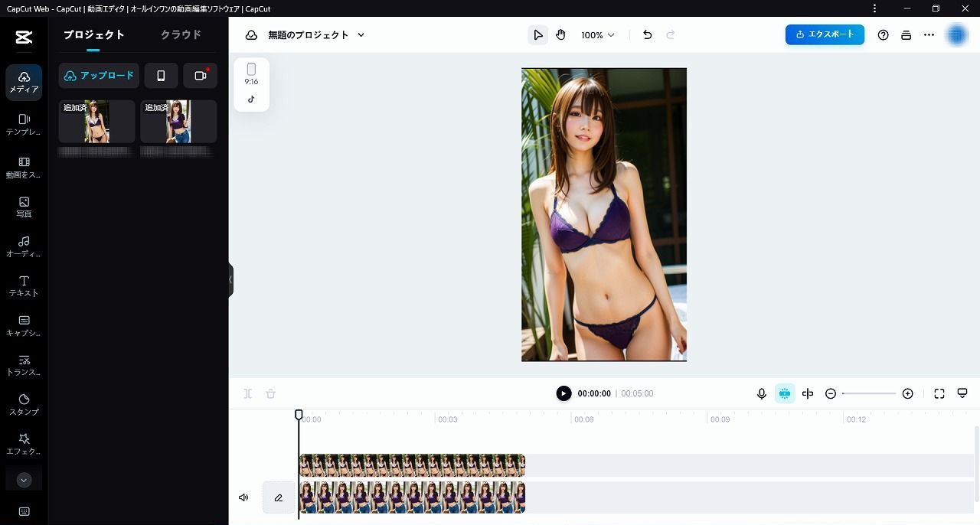Open the Text (テキスト) tool panel

point(24,285)
